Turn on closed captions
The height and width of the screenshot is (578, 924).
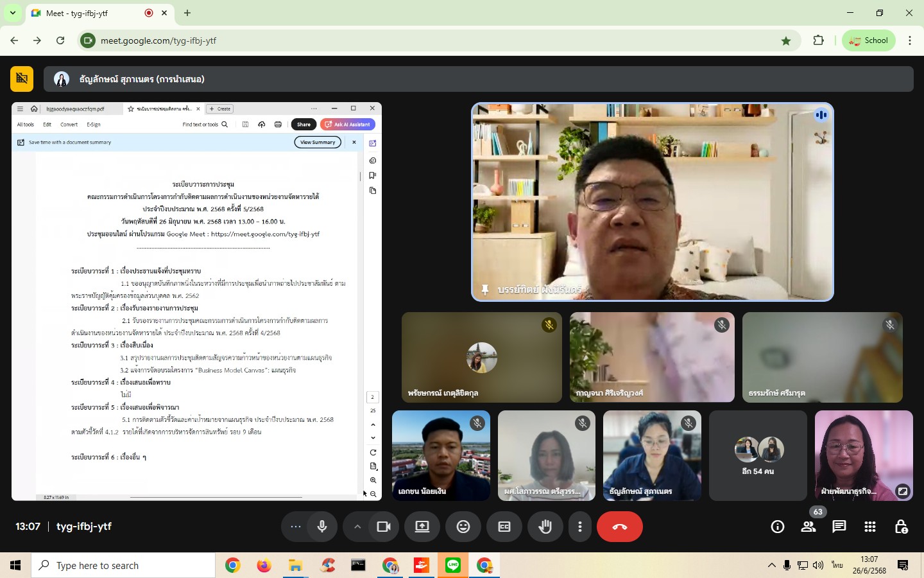point(504,527)
